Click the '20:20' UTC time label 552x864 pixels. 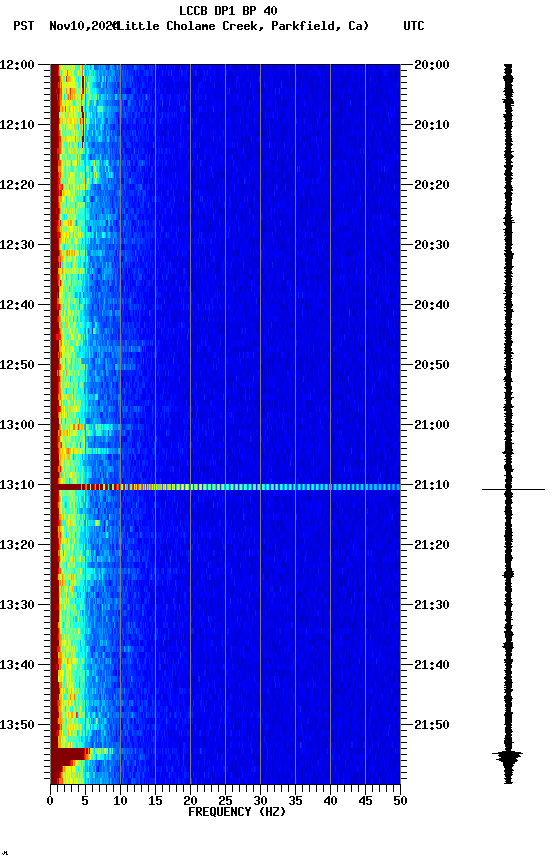click(x=432, y=185)
